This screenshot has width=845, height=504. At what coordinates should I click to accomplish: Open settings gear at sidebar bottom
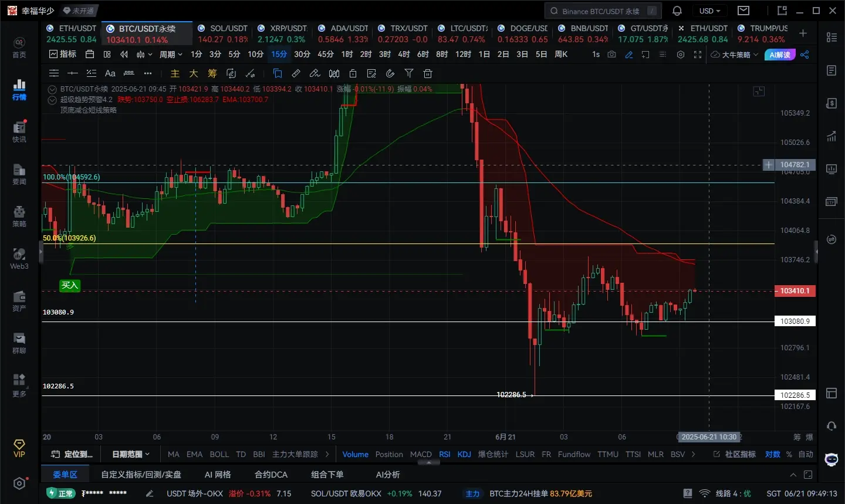(19, 483)
